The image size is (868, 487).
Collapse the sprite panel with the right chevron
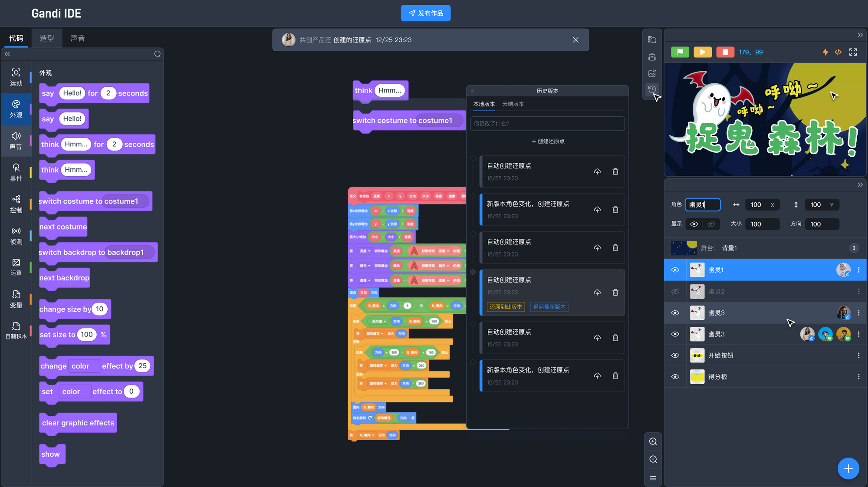pyautogui.click(x=860, y=184)
